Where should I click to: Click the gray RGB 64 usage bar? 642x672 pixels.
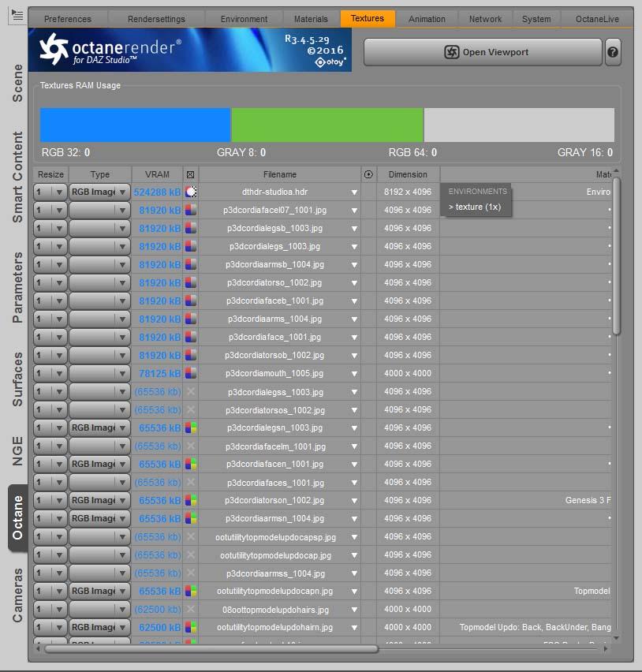coord(519,125)
